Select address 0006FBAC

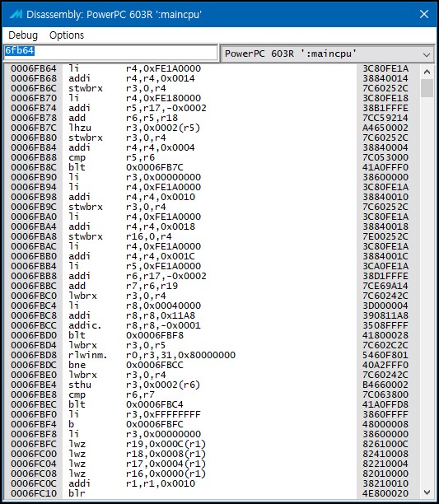(34, 246)
